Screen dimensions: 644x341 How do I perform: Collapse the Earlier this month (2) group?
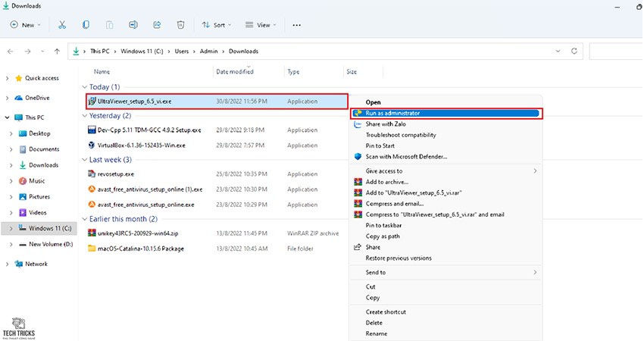click(x=85, y=219)
